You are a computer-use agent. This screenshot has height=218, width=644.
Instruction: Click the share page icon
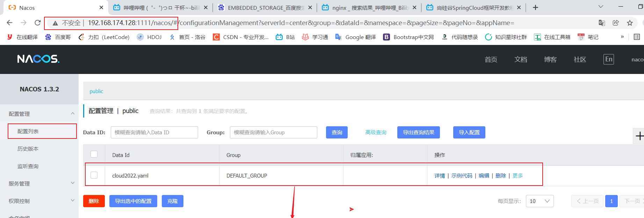click(x=616, y=23)
